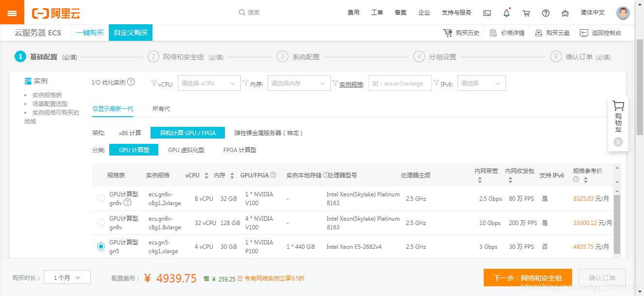
Task: Open the notifications bell icon
Action: click(x=507, y=13)
